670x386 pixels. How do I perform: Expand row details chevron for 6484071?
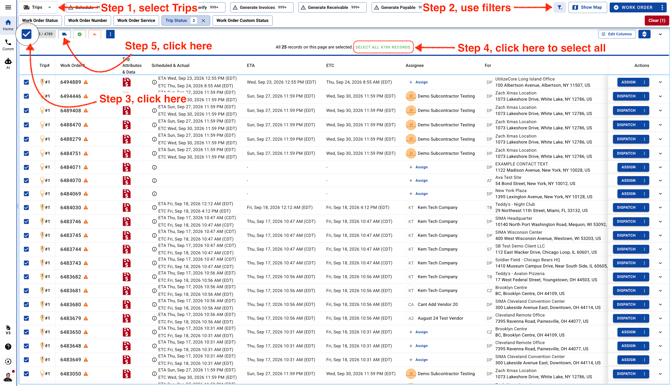click(661, 168)
